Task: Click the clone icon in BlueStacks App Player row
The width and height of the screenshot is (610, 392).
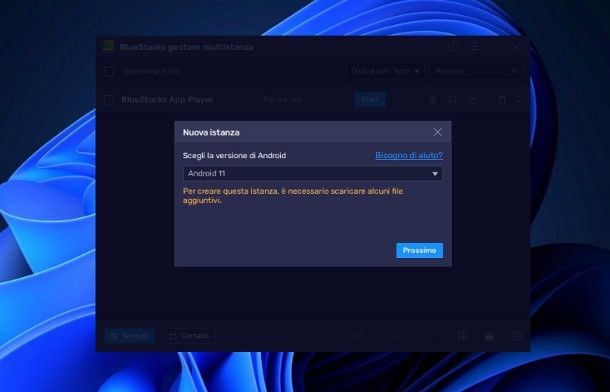Action: pyautogui.click(x=472, y=100)
